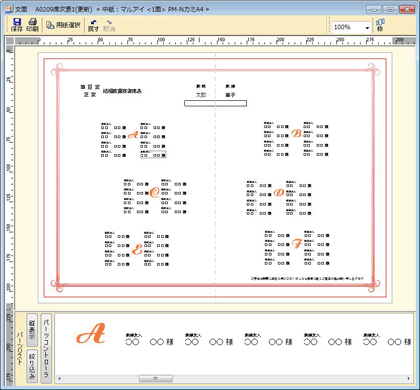Click the large orange A part thumbnail
420x390 pixels.
[x=91, y=334]
